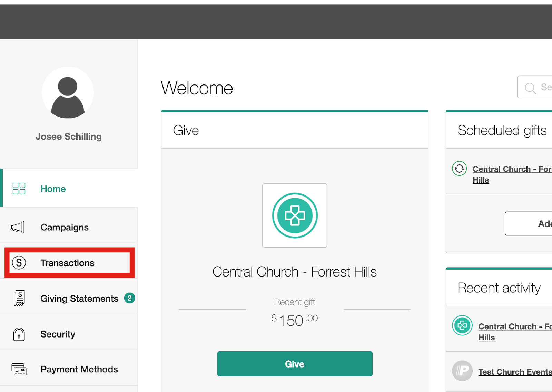Click the Giving Statements receipt icon

pyautogui.click(x=19, y=298)
